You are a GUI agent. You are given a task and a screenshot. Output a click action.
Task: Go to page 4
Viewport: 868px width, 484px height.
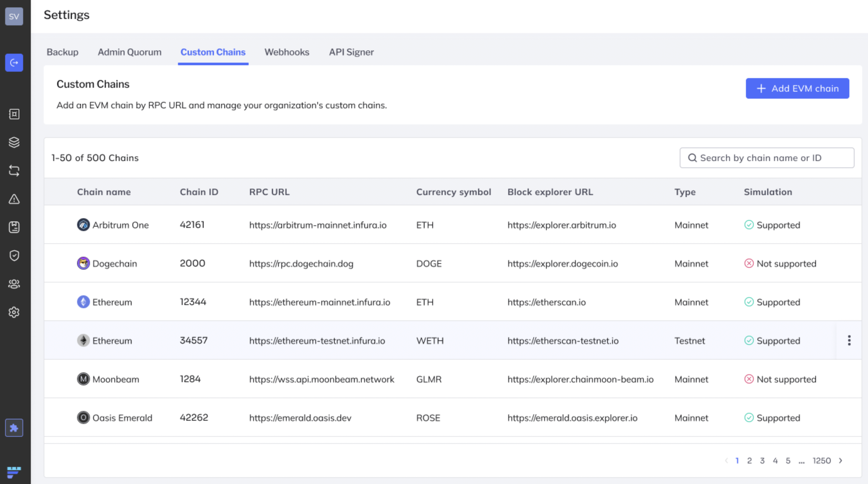click(775, 461)
